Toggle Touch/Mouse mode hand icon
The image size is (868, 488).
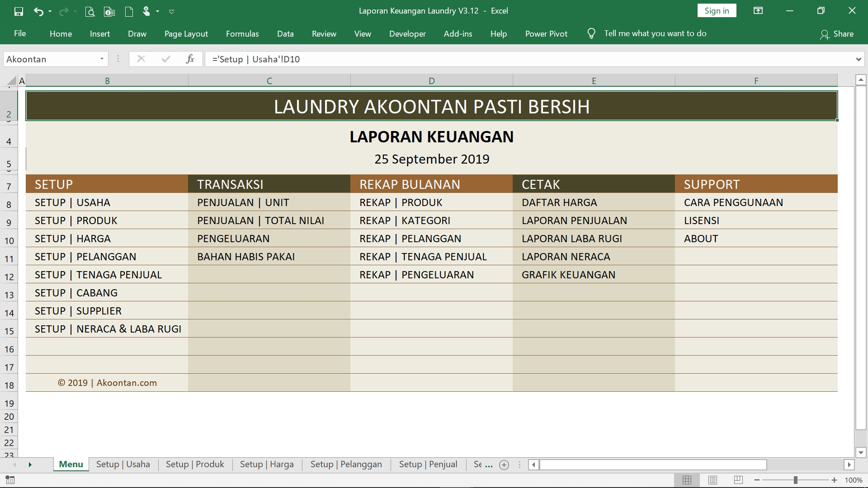pos(146,11)
